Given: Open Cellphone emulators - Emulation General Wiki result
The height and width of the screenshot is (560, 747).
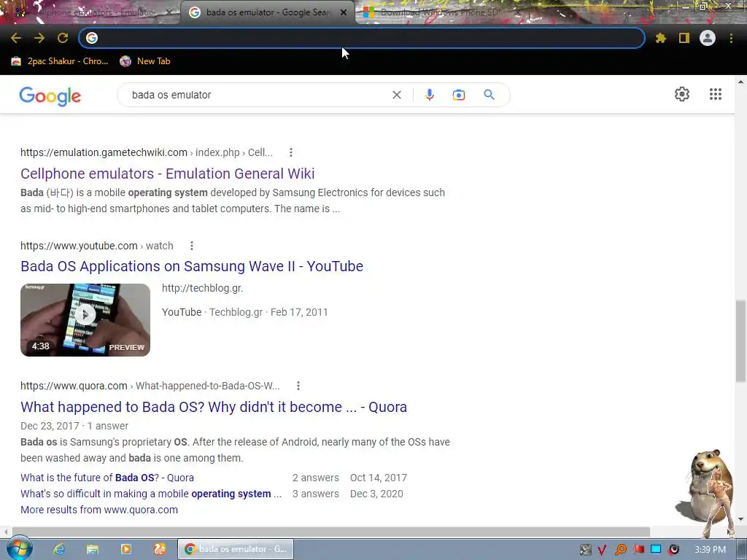Looking at the screenshot, I should 167,174.
